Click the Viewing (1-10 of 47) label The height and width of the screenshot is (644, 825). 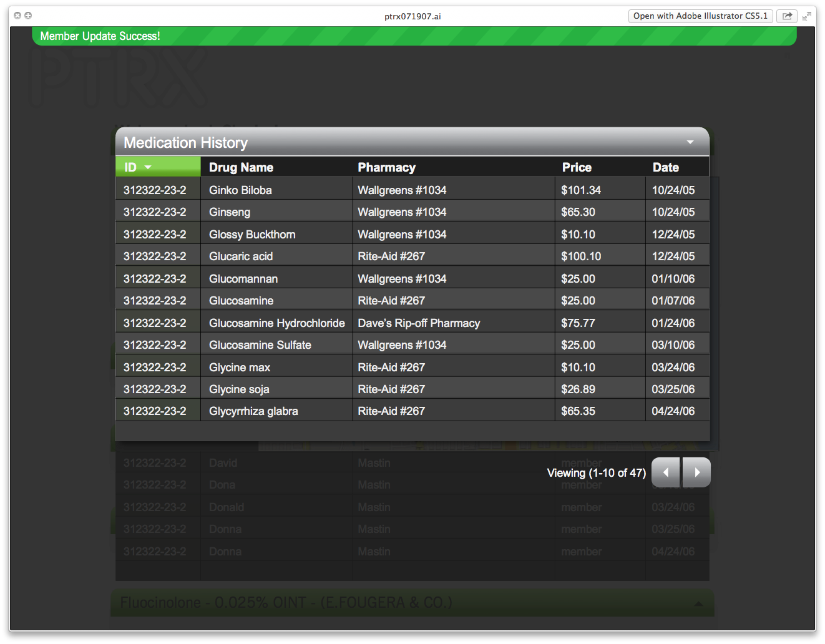coord(596,473)
